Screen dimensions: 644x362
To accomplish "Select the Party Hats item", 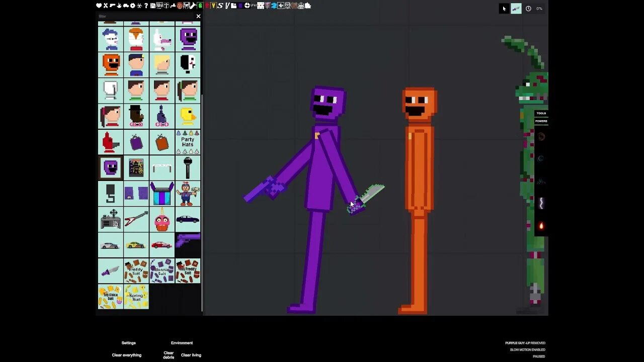I will [188, 142].
